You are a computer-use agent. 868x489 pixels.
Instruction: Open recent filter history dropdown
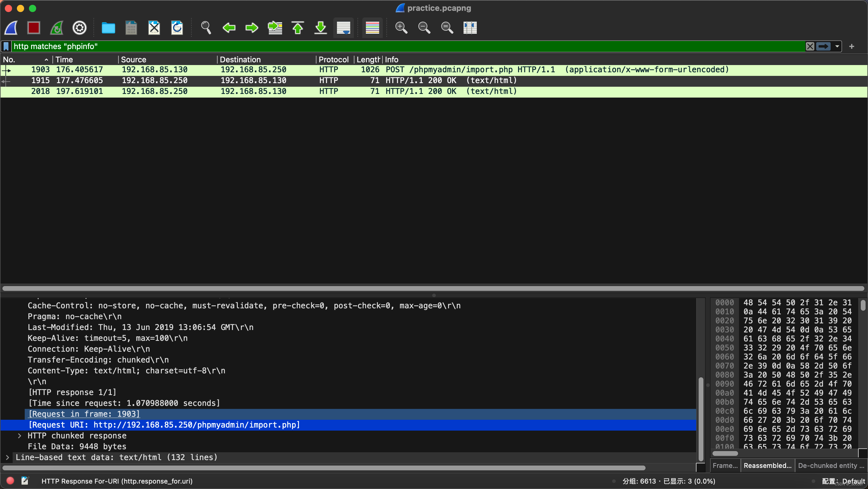[x=837, y=46]
